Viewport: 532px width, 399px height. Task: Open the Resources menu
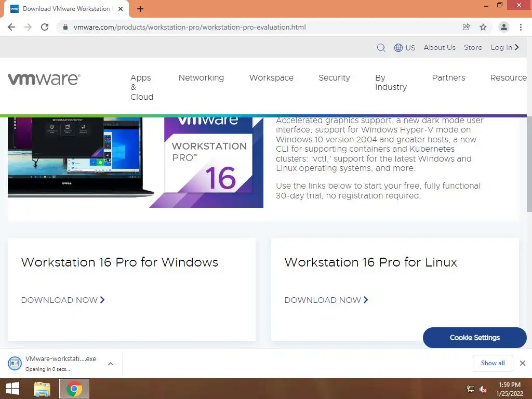click(508, 78)
